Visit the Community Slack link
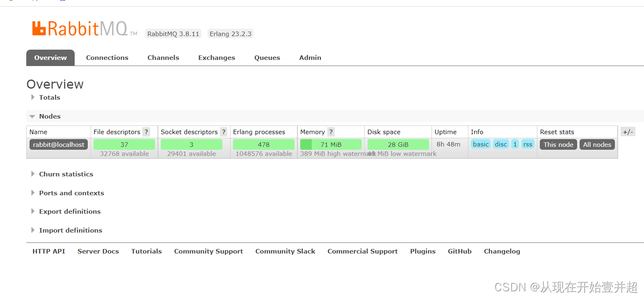Image resolution: width=644 pixels, height=297 pixels. click(285, 251)
